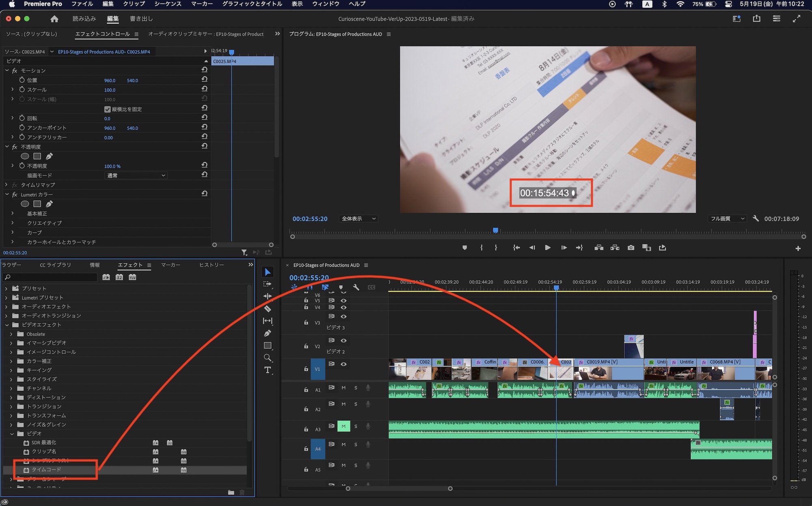The image size is (812, 506).
Task: Toggle 縦横比を固定 checkbox
Action: pyautogui.click(x=108, y=109)
